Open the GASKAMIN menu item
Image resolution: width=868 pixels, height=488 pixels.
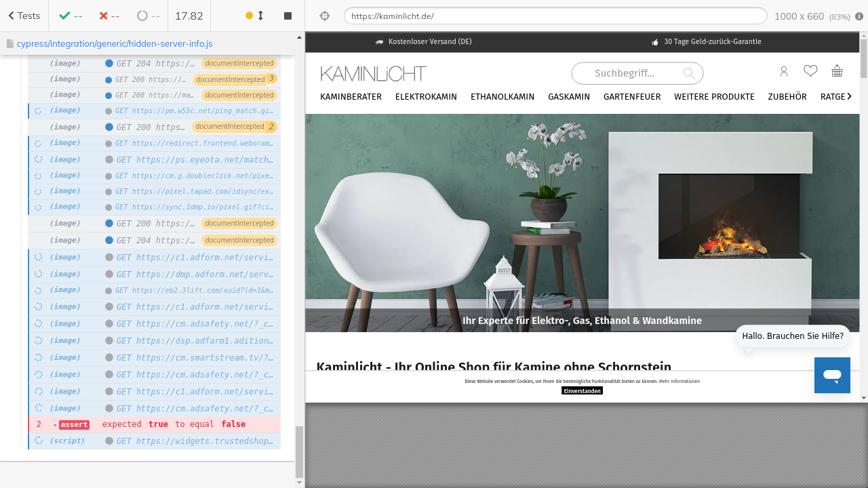coord(569,97)
